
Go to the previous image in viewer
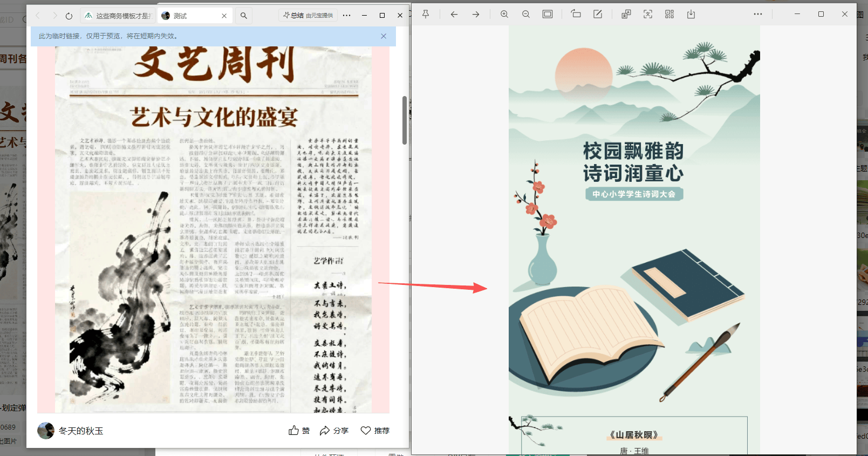coord(454,15)
